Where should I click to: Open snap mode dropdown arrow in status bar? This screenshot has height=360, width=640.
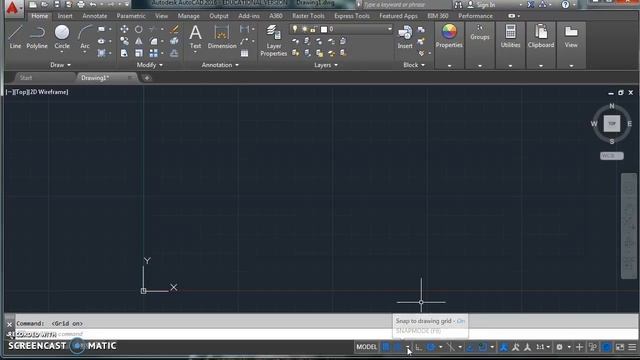(x=407, y=347)
